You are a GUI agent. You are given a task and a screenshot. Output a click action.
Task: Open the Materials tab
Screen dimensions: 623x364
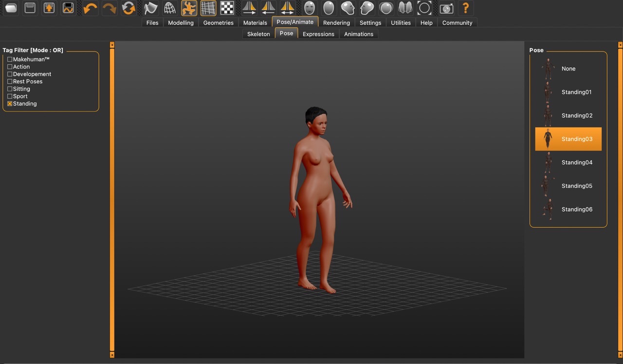click(255, 23)
